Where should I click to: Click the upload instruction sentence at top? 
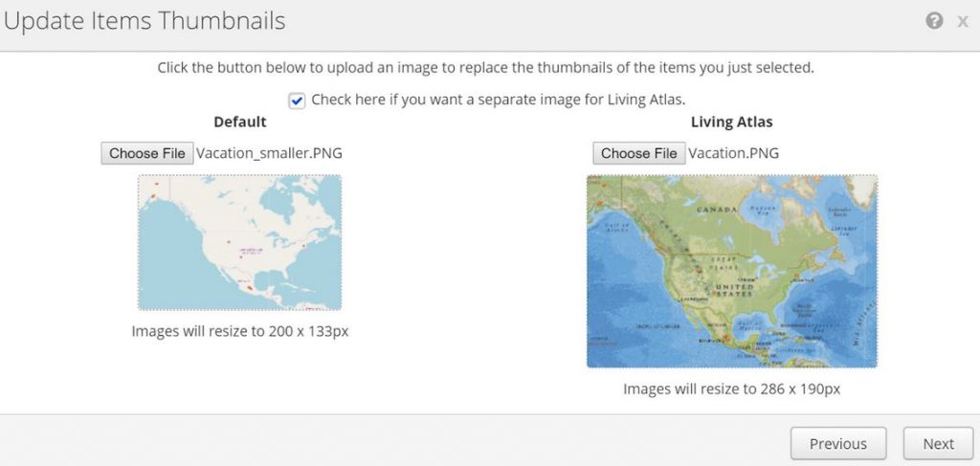(485, 68)
